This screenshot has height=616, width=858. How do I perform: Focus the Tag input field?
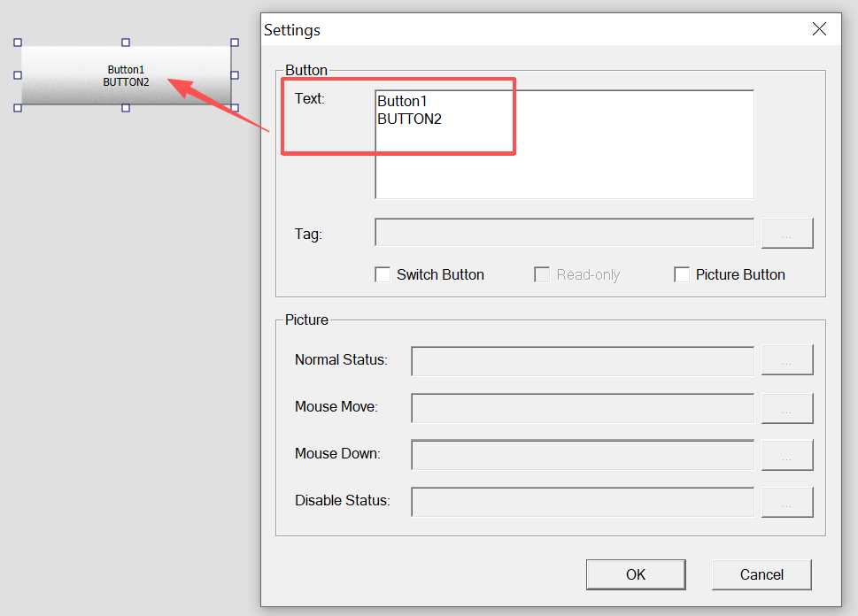coord(564,234)
